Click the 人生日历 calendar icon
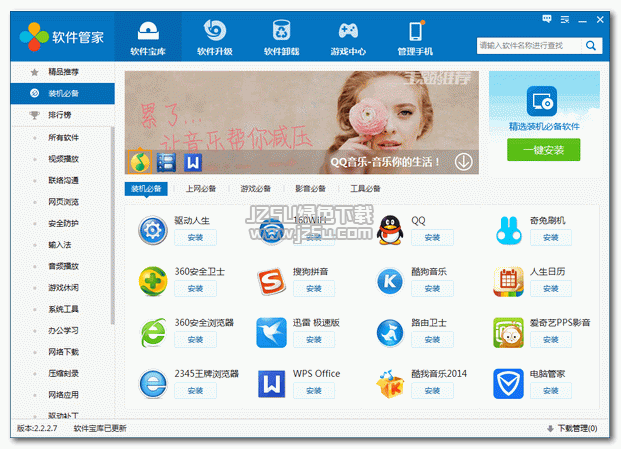Viewport: 621px width, 449px height. coord(509,282)
